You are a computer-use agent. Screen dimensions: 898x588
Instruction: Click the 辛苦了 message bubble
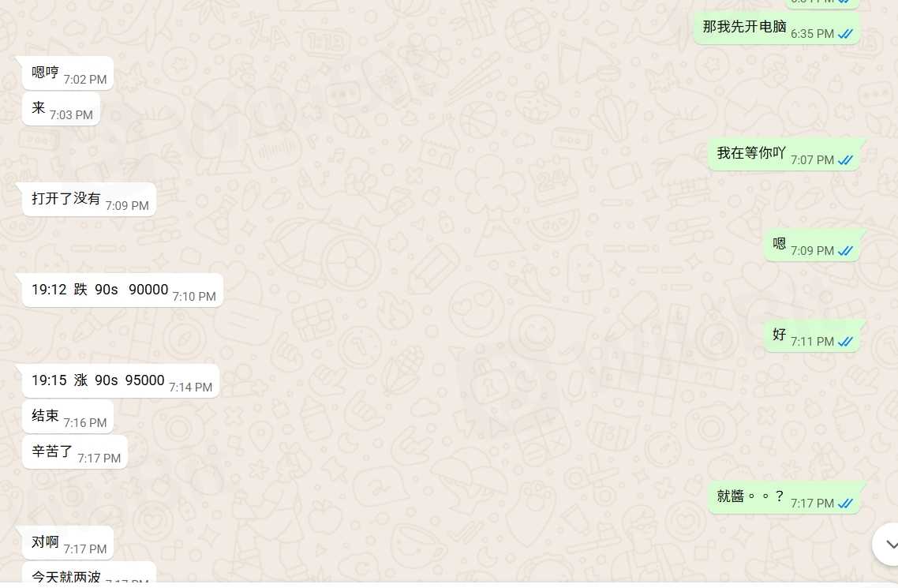point(74,451)
